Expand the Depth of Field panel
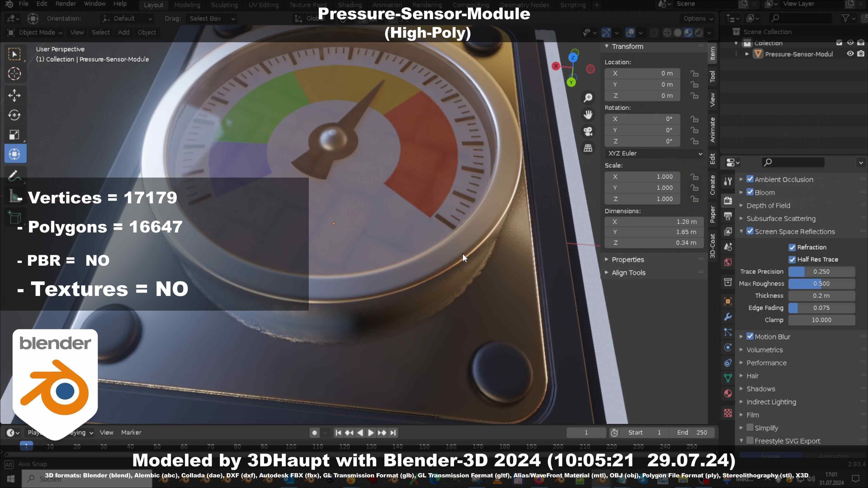The width and height of the screenshot is (868, 488). tap(768, 206)
